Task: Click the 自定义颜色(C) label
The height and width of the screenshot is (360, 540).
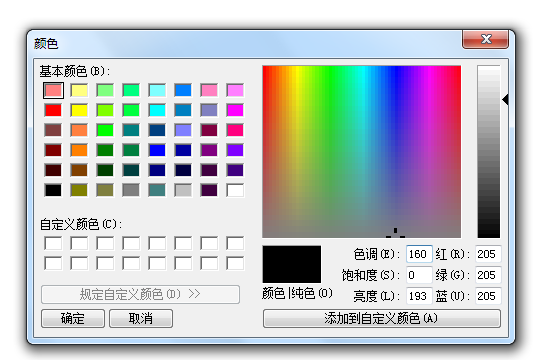Action: [x=81, y=224]
